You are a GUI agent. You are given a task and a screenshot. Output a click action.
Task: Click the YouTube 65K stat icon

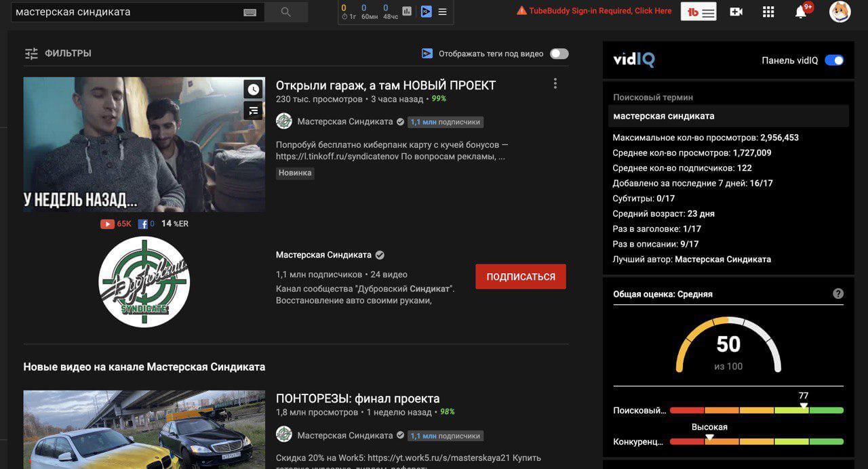[x=107, y=224]
